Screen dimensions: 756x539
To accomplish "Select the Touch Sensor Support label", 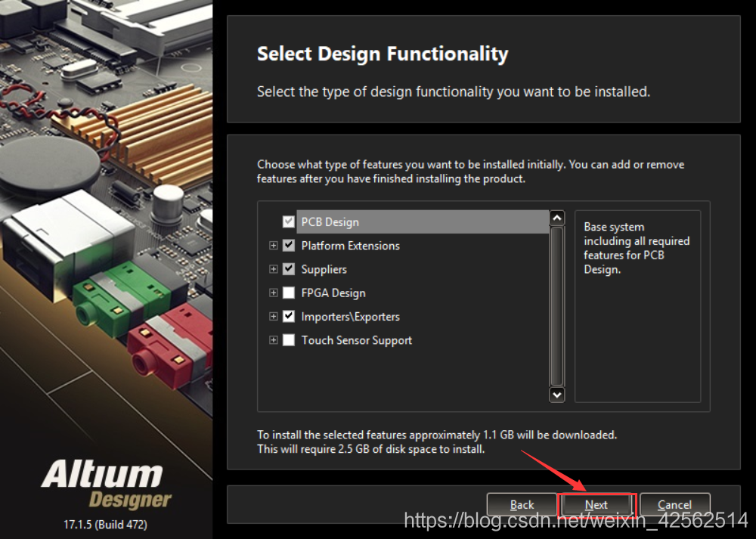I will click(356, 340).
